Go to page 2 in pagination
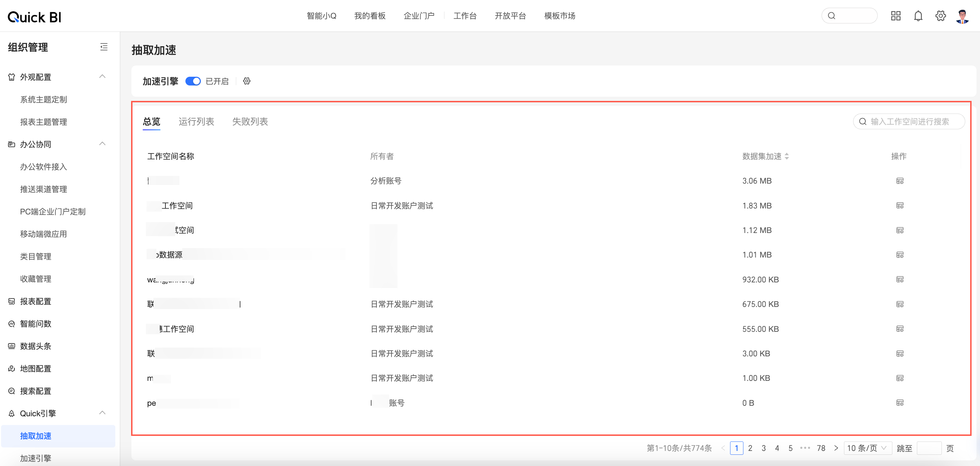 coord(750,448)
